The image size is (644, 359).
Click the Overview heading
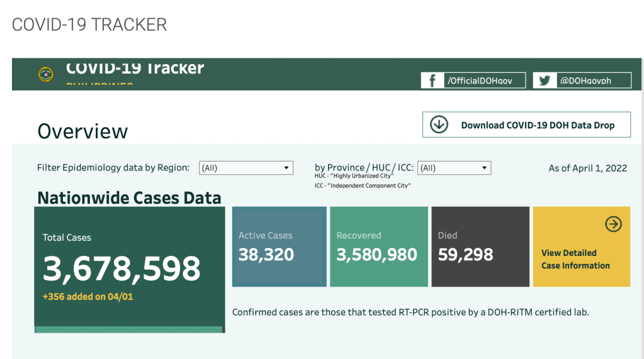coord(82,131)
